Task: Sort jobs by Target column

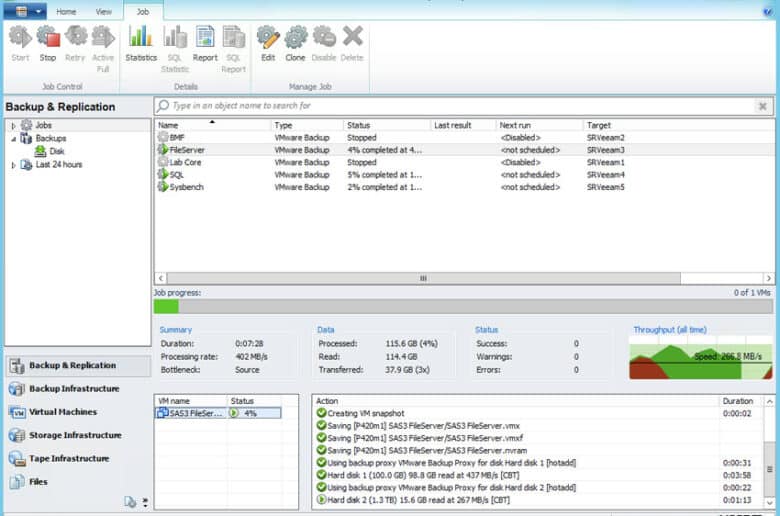Action: [679, 125]
